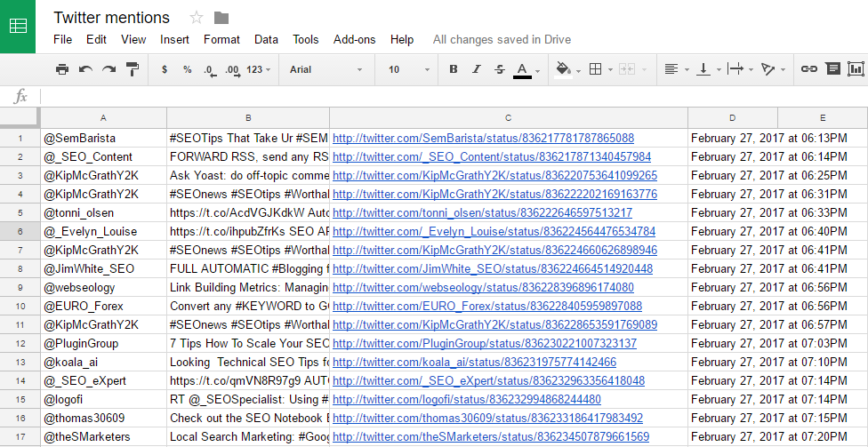Image resolution: width=868 pixels, height=447 pixels.
Task: Expand the borders dropdown arrow
Action: pyautogui.click(x=611, y=70)
